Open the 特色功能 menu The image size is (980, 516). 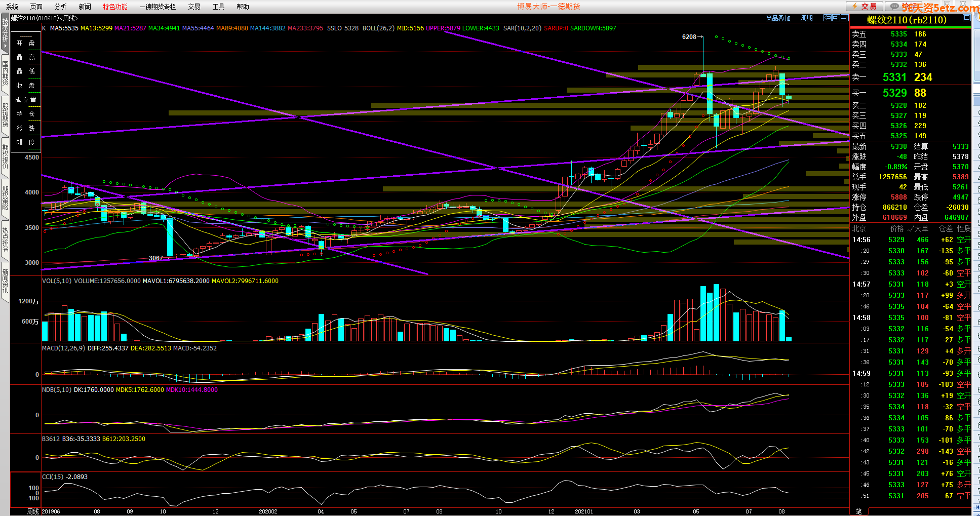(115, 7)
